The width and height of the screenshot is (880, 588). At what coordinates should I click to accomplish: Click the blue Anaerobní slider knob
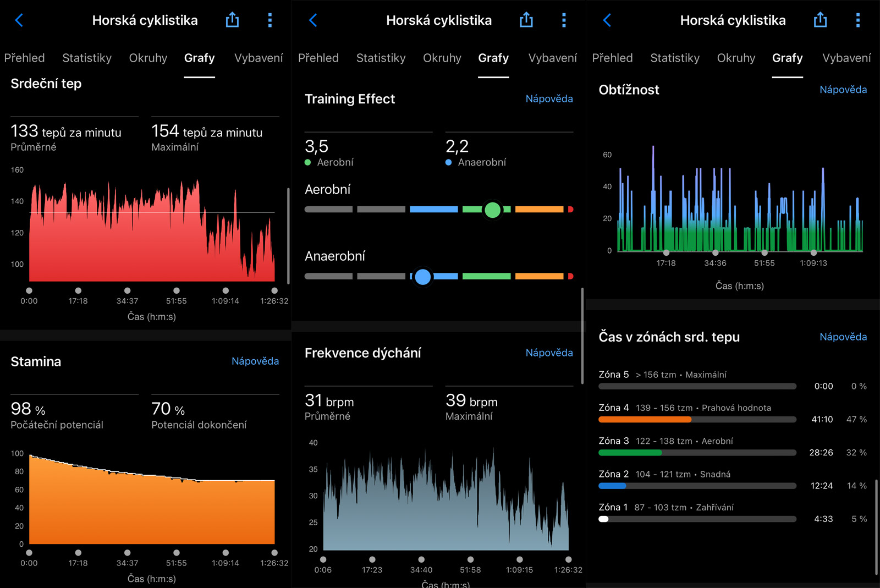tap(422, 276)
